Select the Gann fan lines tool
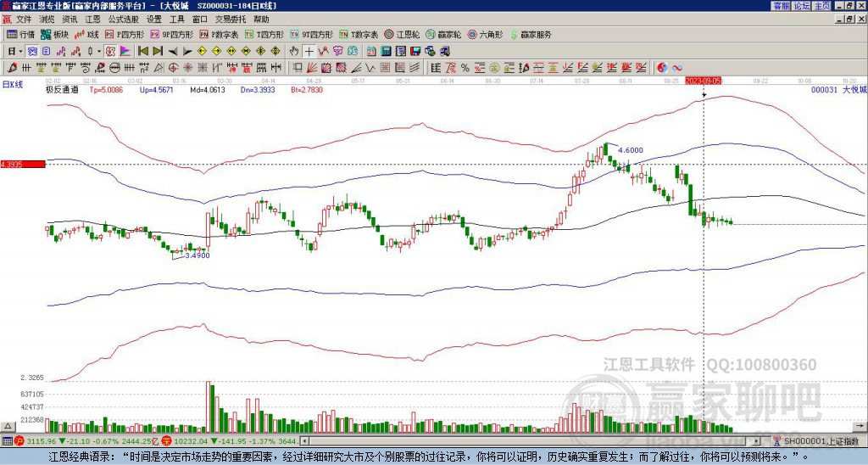Viewport: 868px width, 465px height. [x=312, y=68]
